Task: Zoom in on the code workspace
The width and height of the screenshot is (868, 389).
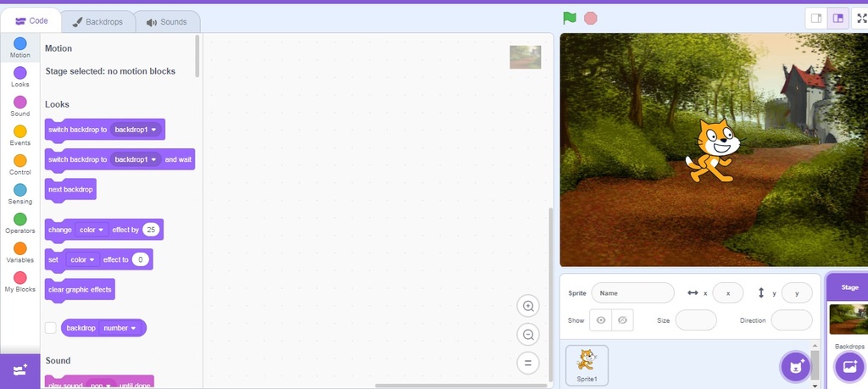Action: point(528,307)
